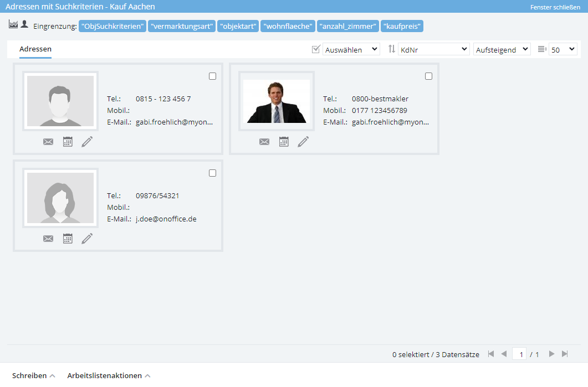The image size is (588, 387).
Task: Jump to the last page of results
Action: [565, 354]
